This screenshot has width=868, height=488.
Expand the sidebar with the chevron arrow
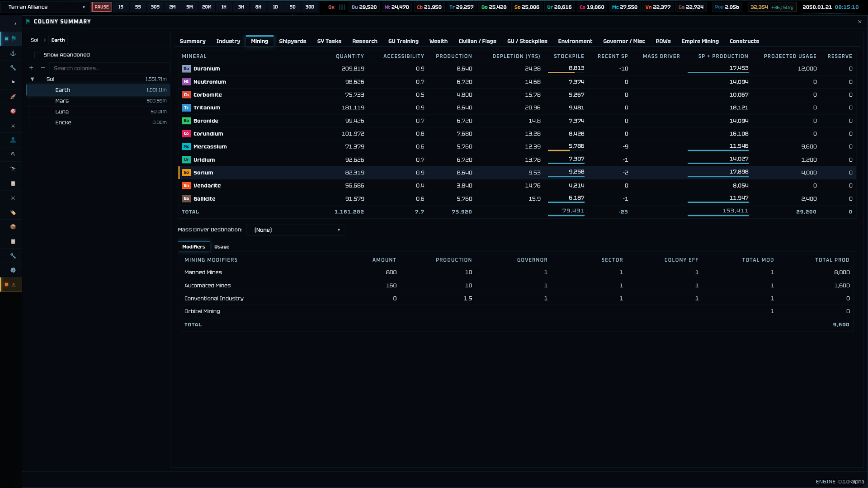(15, 23)
